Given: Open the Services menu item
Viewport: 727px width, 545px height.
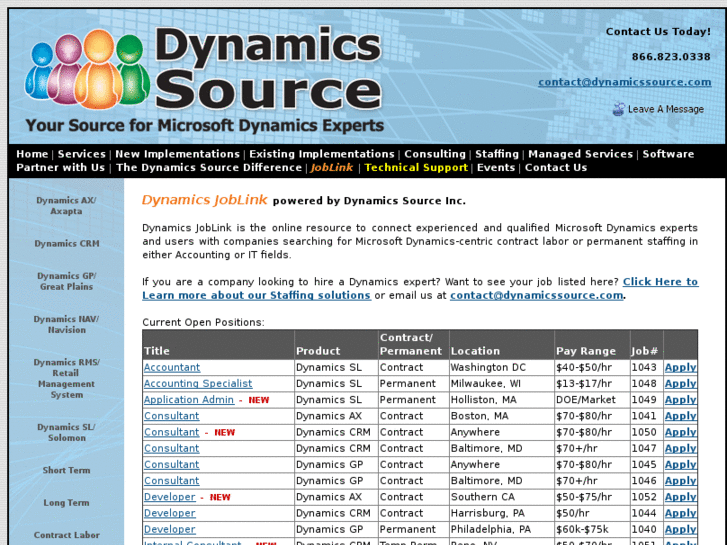Looking at the screenshot, I should pyautogui.click(x=82, y=154).
